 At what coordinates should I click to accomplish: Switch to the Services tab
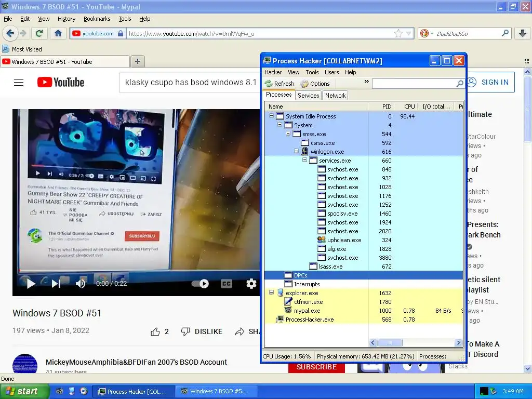click(309, 96)
